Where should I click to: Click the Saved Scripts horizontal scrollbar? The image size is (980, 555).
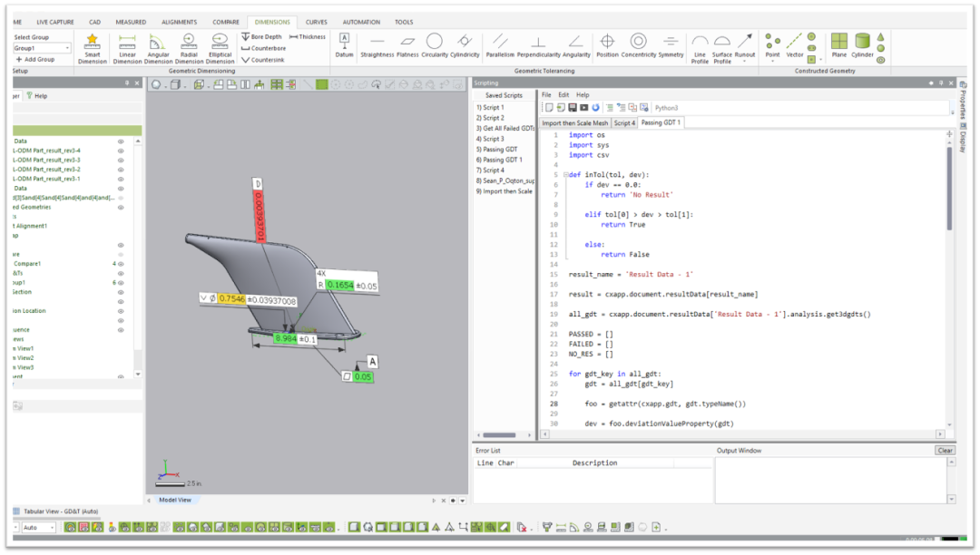[x=499, y=435]
